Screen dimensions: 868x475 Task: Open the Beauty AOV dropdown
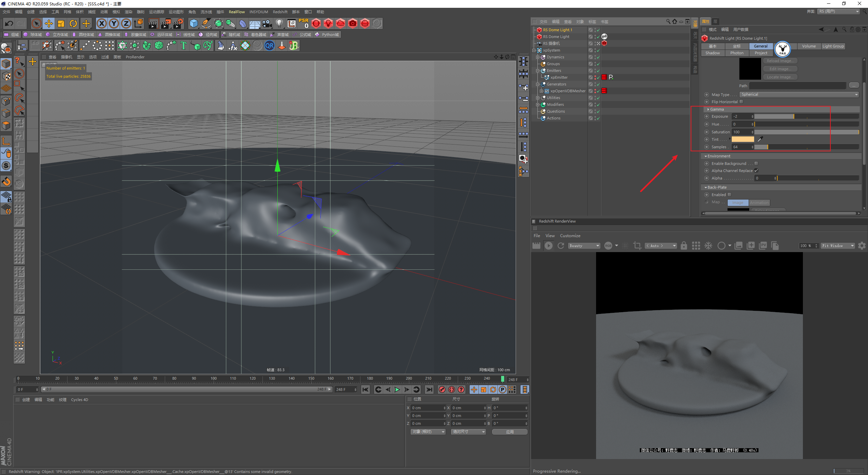click(584, 246)
